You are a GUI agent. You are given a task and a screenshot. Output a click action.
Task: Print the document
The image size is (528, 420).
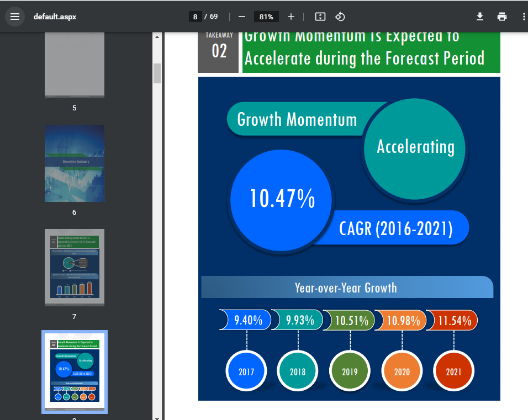(501, 17)
